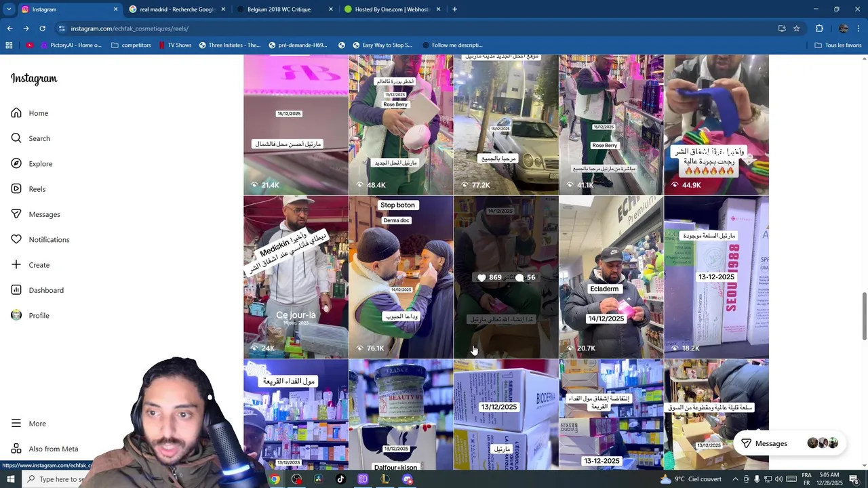Image resolution: width=868 pixels, height=488 pixels.
Task: Bookmark this page with star icon
Action: (x=797, y=28)
